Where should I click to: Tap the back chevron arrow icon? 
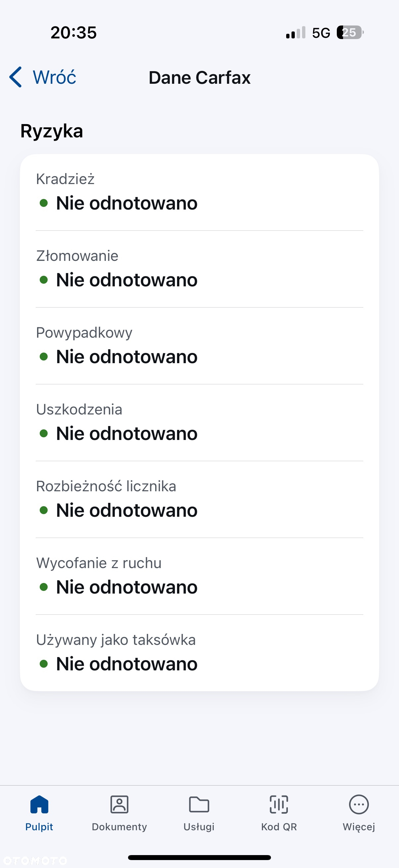click(16, 77)
